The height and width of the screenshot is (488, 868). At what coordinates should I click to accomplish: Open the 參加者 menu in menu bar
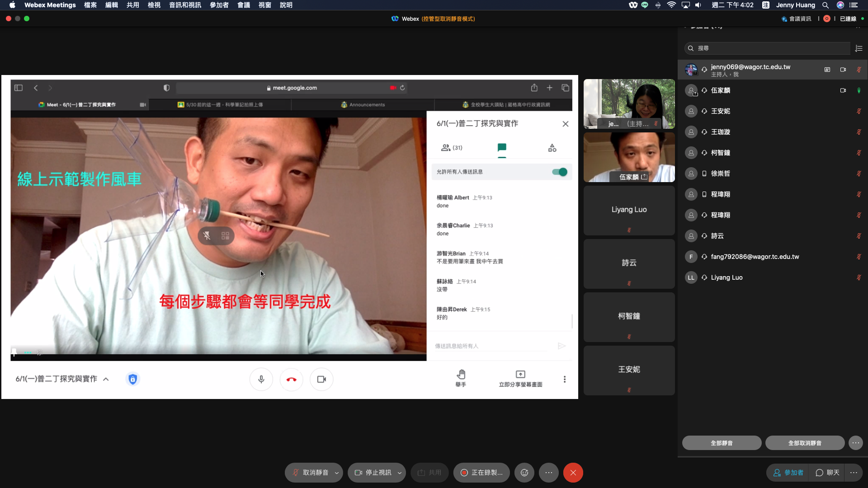(x=219, y=5)
